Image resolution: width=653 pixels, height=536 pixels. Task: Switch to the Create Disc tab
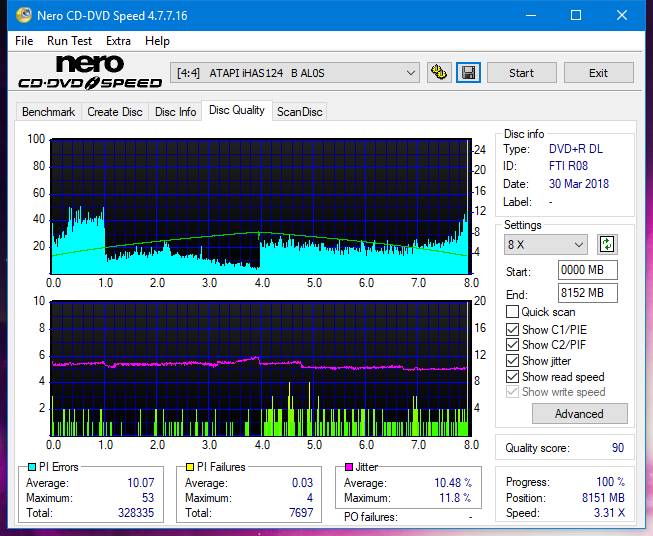115,112
